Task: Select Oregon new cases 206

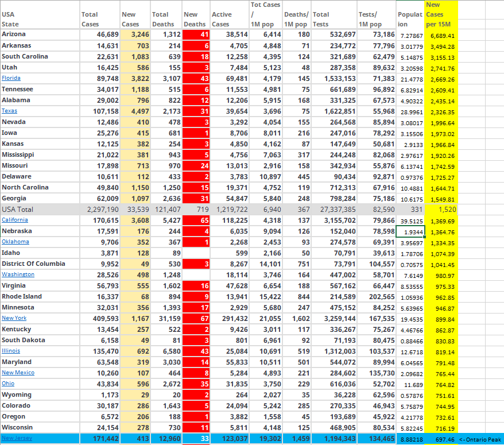Action: (135, 417)
